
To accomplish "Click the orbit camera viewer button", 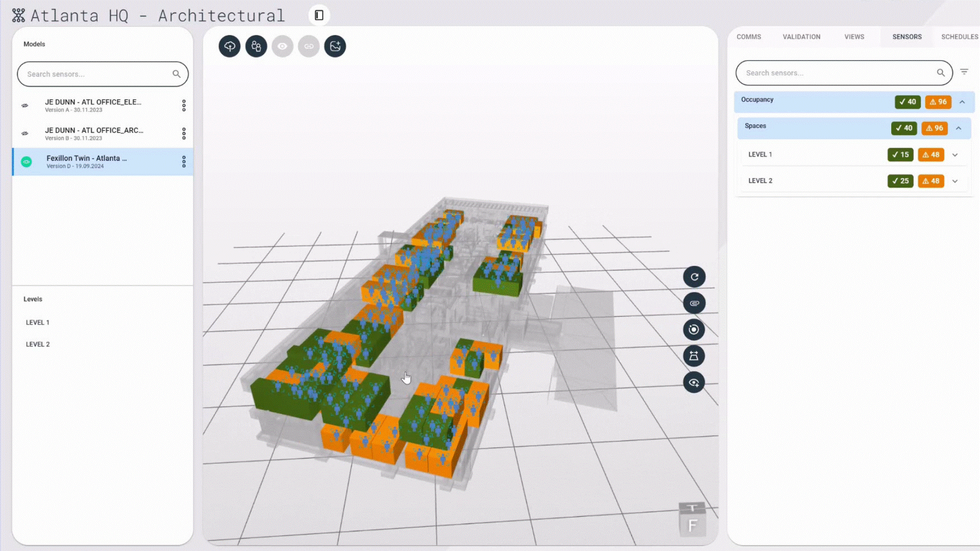I will 694,330.
